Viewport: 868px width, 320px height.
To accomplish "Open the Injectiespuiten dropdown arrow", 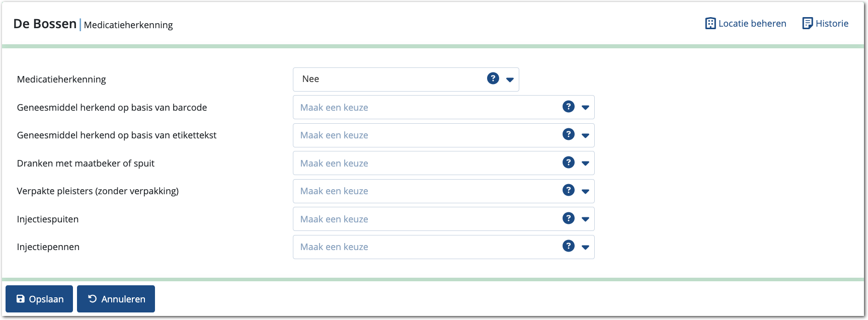I will (585, 219).
